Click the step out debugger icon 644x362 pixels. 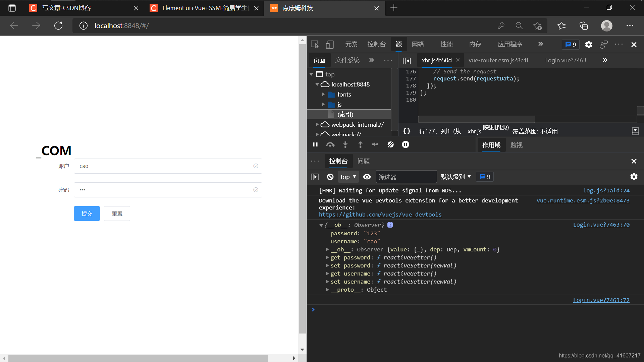point(360,144)
